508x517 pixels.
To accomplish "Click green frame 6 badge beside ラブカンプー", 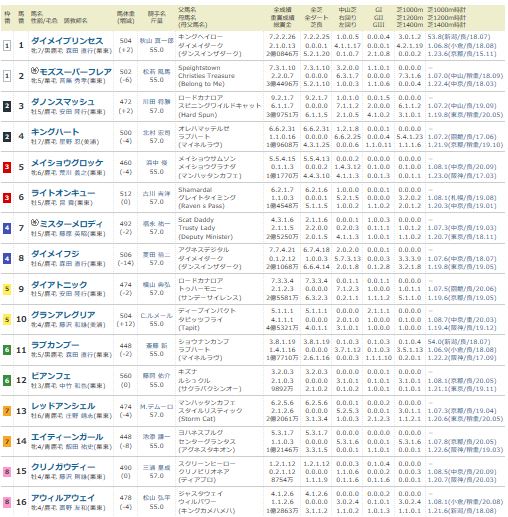I will [x=7, y=350].
